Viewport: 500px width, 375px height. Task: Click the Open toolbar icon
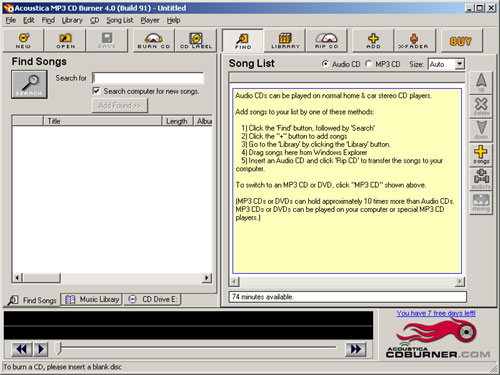(65, 41)
